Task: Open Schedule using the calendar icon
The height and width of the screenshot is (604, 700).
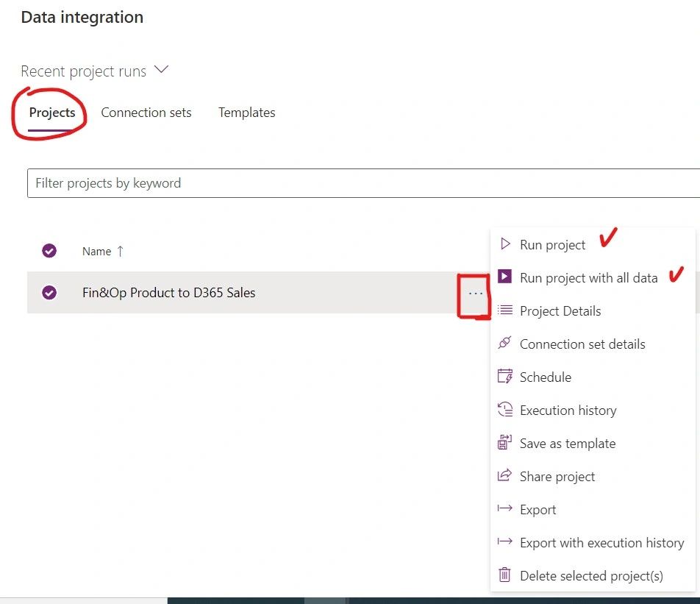Action: click(x=506, y=377)
